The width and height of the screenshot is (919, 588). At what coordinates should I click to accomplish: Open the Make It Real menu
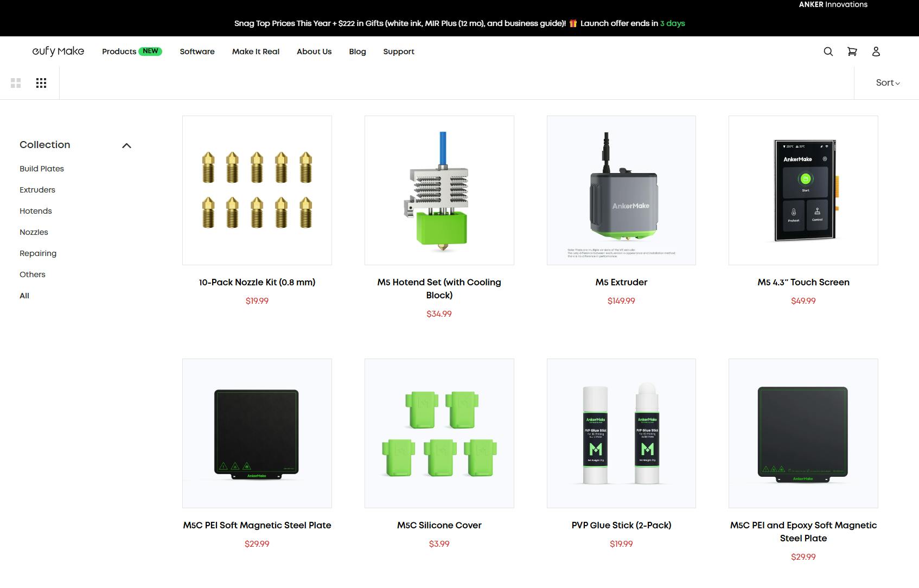256,52
